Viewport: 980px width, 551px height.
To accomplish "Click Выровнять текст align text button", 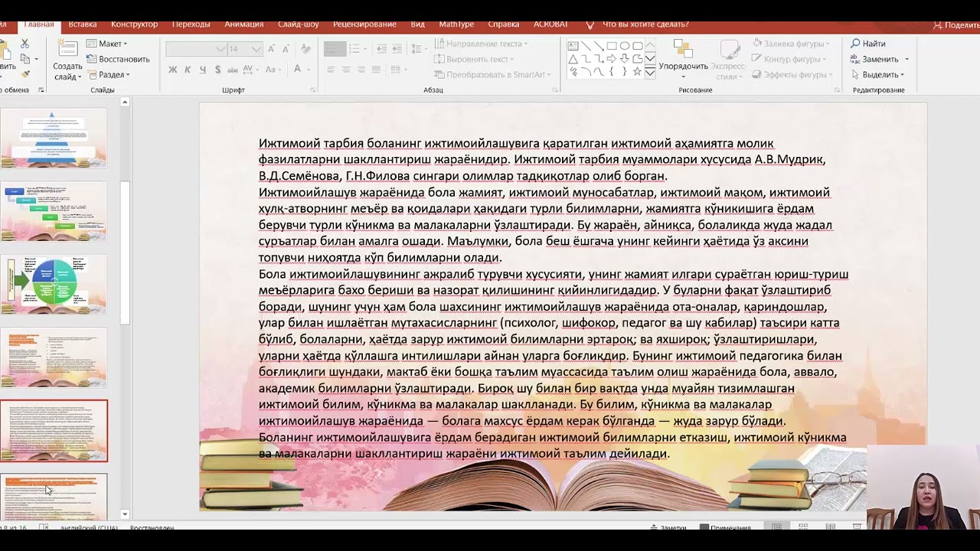I will [x=474, y=59].
